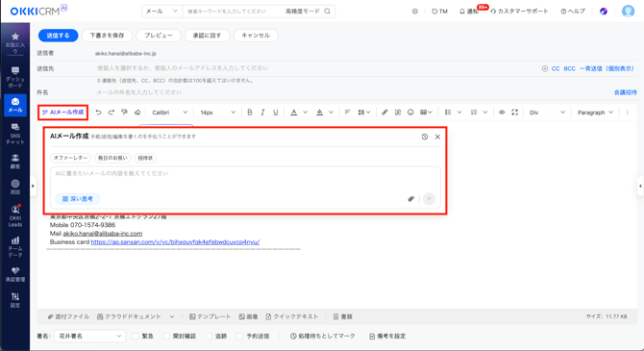Select the 祝日のお祝い suggestion chip
This screenshot has height=351, width=644.
click(112, 158)
